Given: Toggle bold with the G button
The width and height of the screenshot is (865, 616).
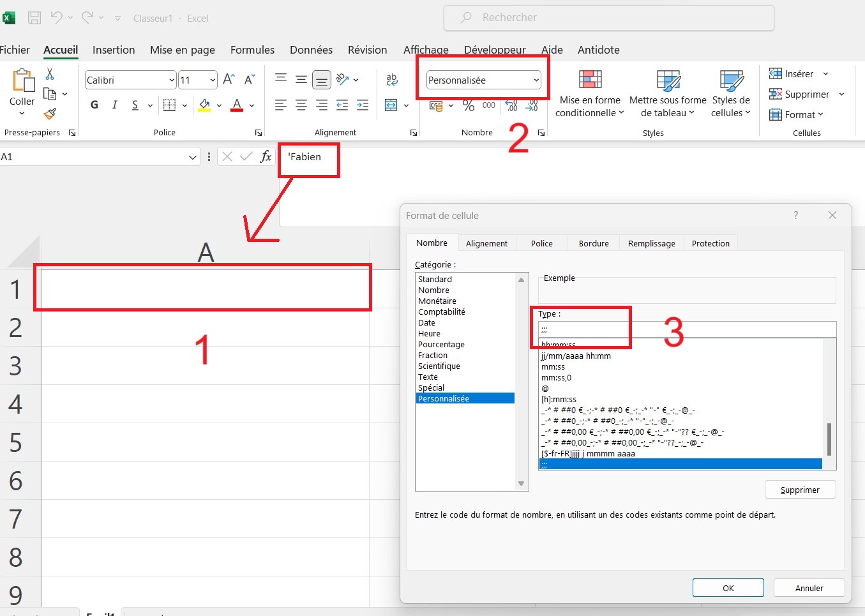Looking at the screenshot, I should click(x=94, y=105).
